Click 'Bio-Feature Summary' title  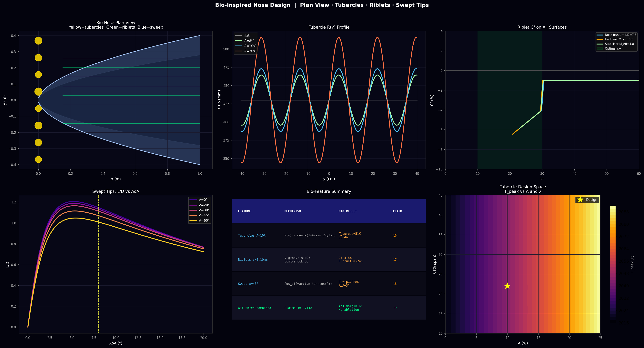tap(329, 191)
